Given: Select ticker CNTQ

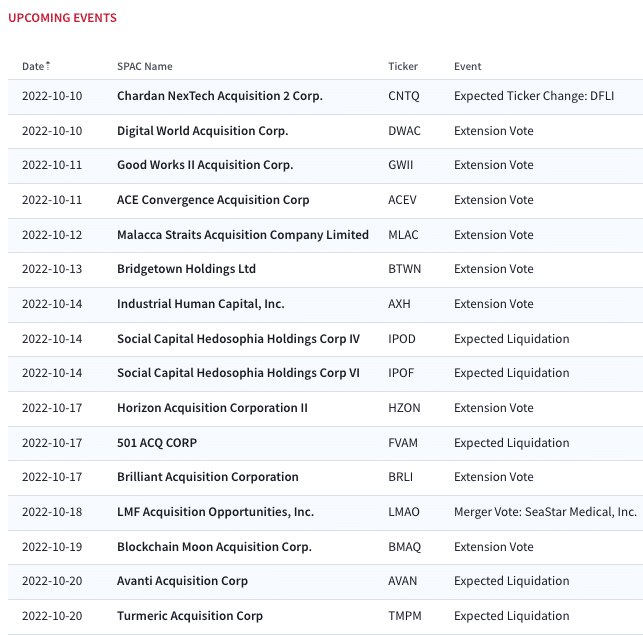Looking at the screenshot, I should (404, 96).
